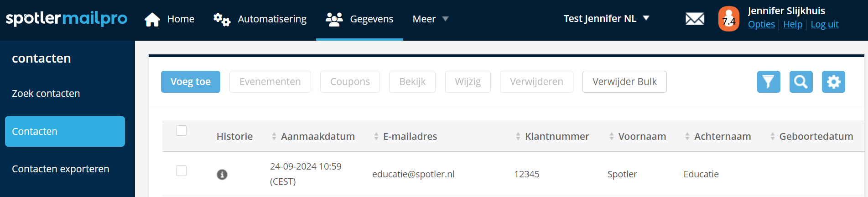Click the Spotler MailPro logo
The width and height of the screenshot is (868, 197).
pos(67,19)
